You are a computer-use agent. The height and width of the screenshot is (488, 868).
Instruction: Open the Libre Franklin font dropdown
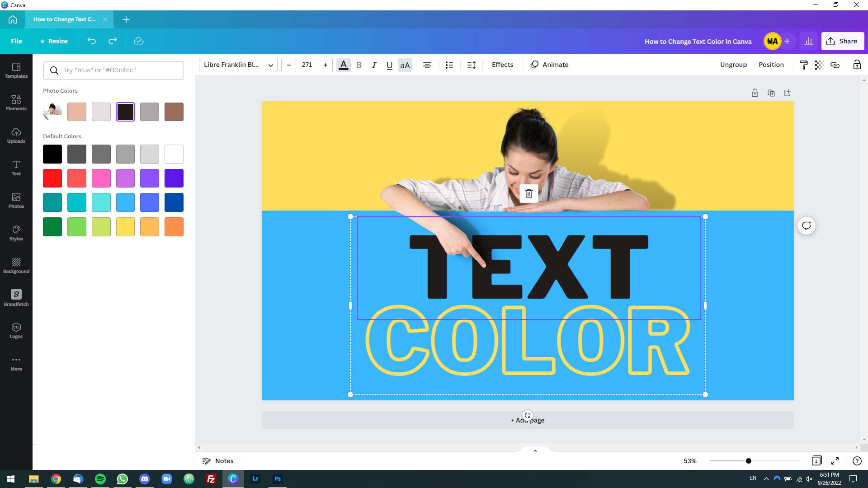[237, 65]
